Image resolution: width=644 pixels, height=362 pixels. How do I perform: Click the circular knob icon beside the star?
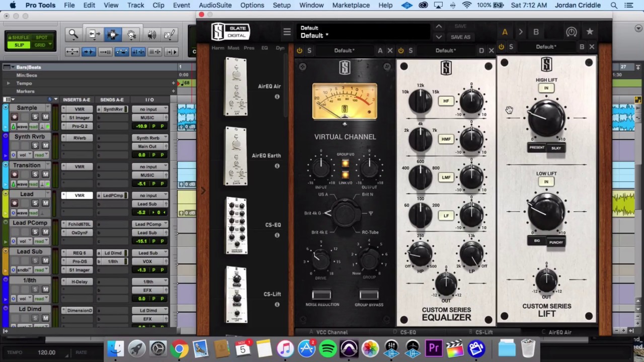click(x=571, y=32)
